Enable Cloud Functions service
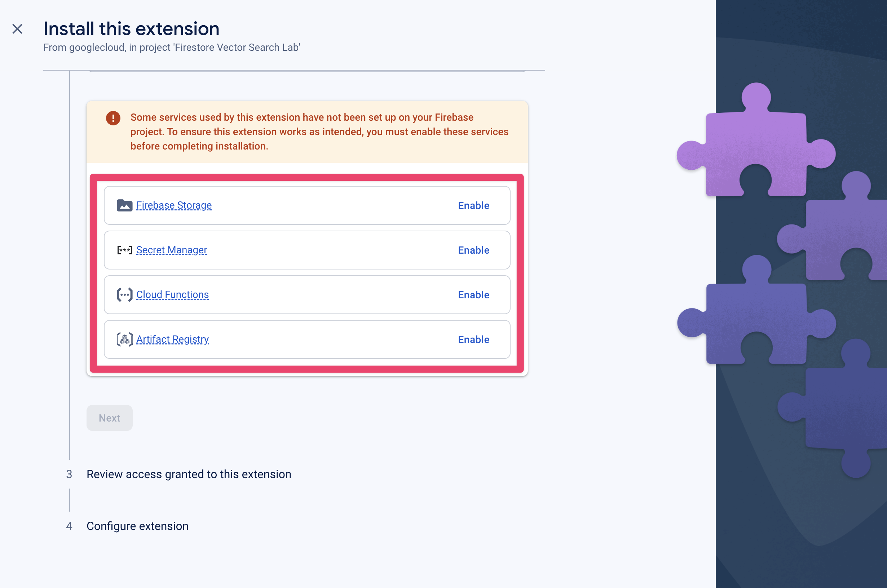887x588 pixels. coord(473,294)
